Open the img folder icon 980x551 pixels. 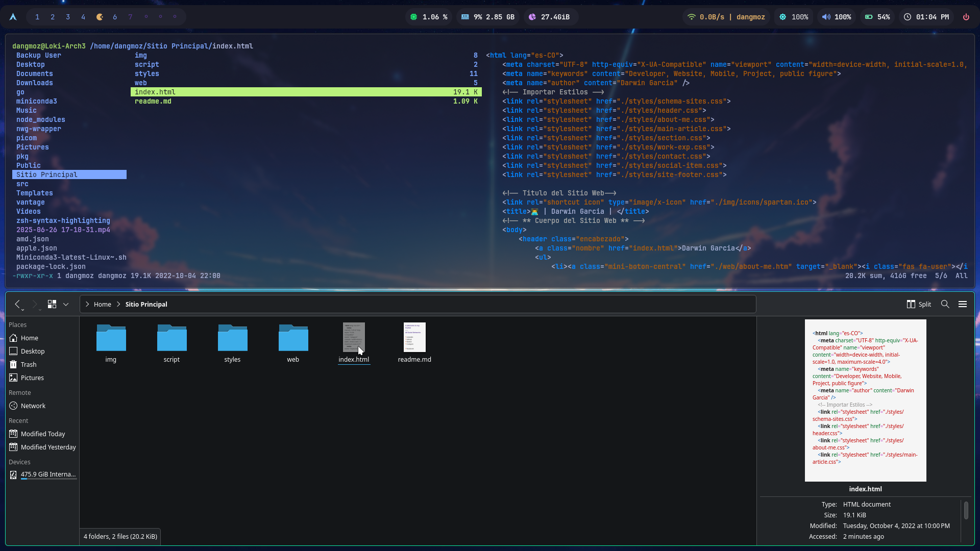pyautogui.click(x=111, y=338)
